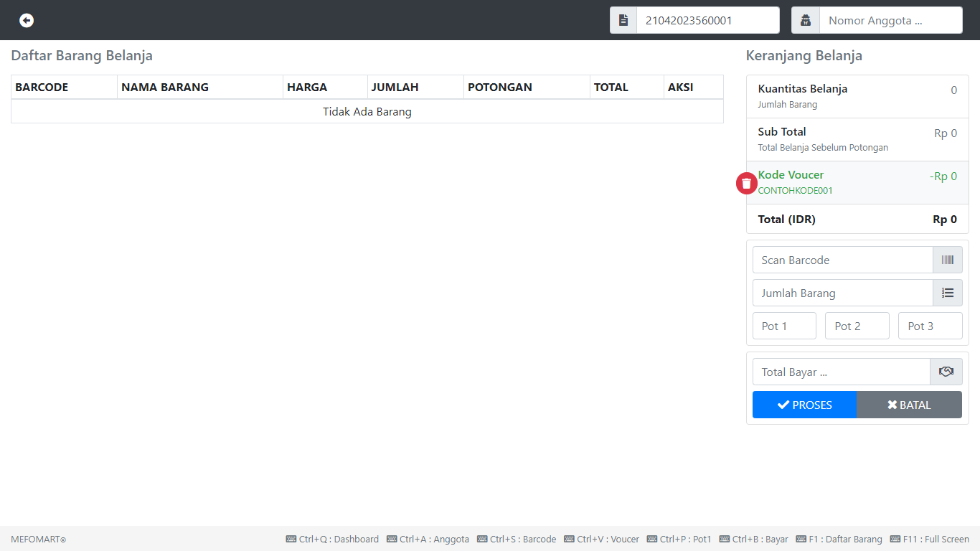This screenshot has width=980, height=551.
Task: Click the barcode icon next to Scan Barcode
Action: [948, 260]
